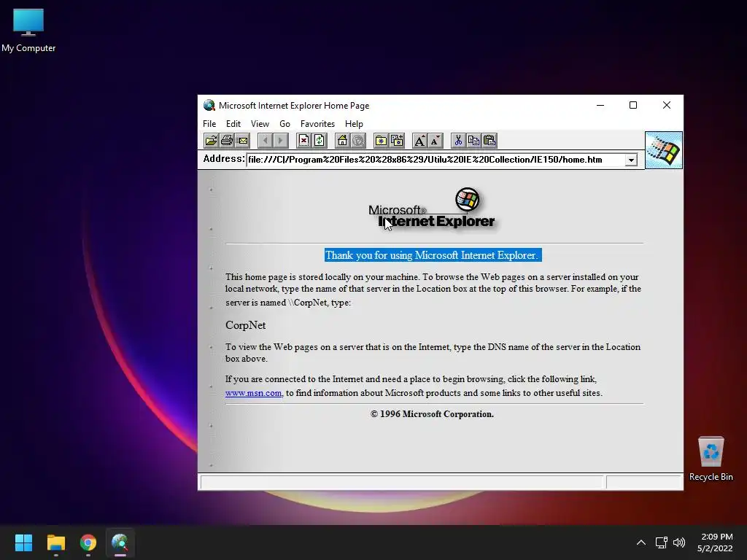Go to the Home page icon
Viewport: 747px width, 560px height.
click(343, 141)
